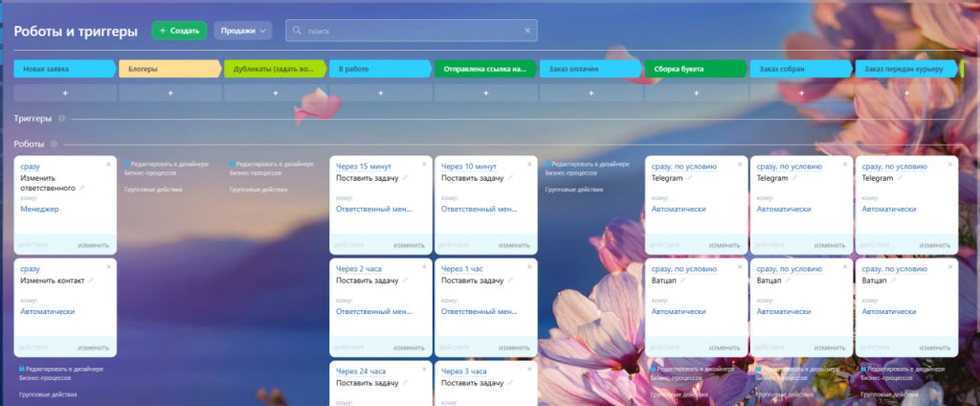Add a trigger under Новая заявка stage
980x406 pixels.
[x=65, y=93]
